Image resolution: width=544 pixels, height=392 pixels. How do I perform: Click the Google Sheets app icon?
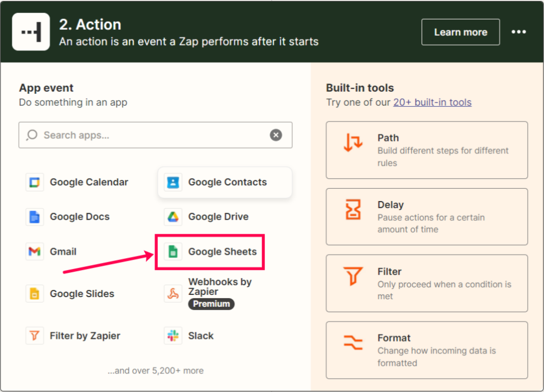173,252
